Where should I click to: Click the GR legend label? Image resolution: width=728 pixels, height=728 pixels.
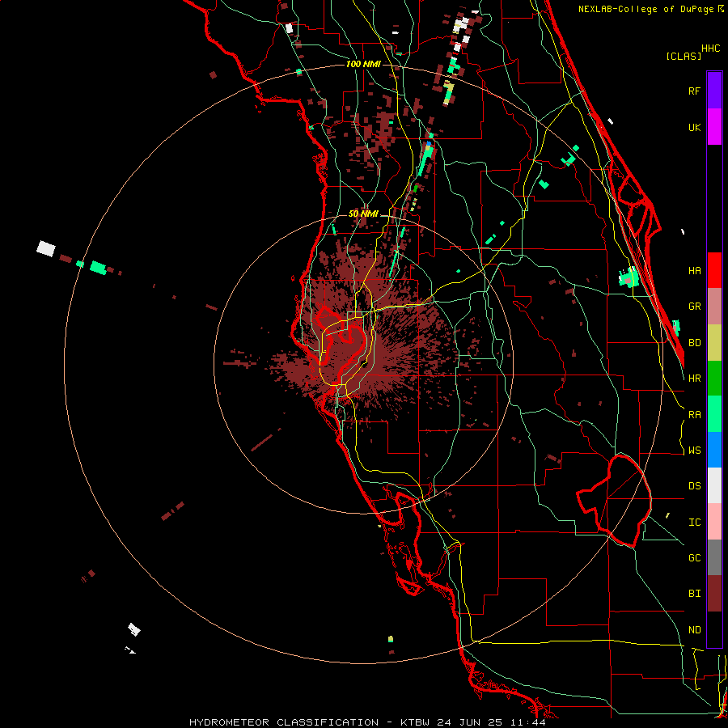695,307
